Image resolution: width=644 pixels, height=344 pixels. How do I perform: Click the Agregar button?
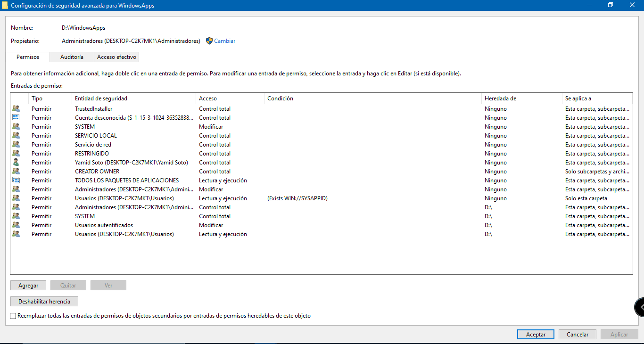click(28, 286)
